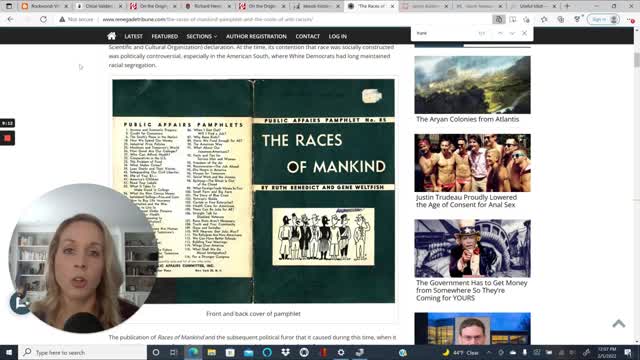Click the round icon beside the webcam bubble
Image resolution: width=640 pixels, height=360 pixels.
pyautogui.click(x=20, y=303)
